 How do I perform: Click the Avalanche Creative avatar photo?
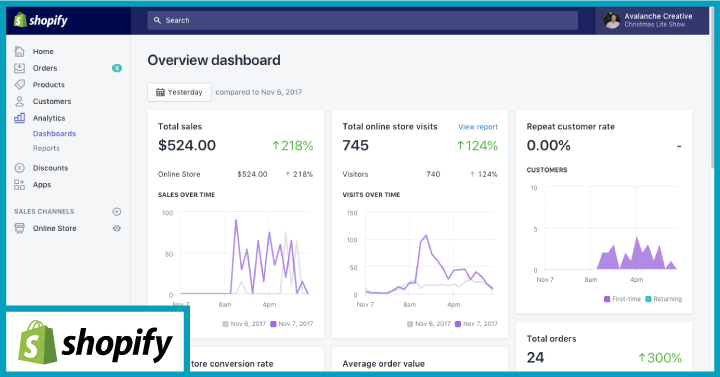tap(612, 20)
